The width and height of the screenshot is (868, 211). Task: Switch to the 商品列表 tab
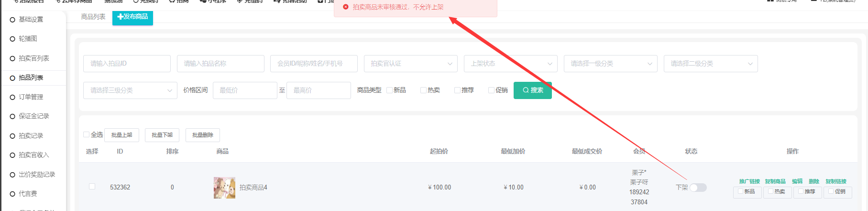pos(93,17)
